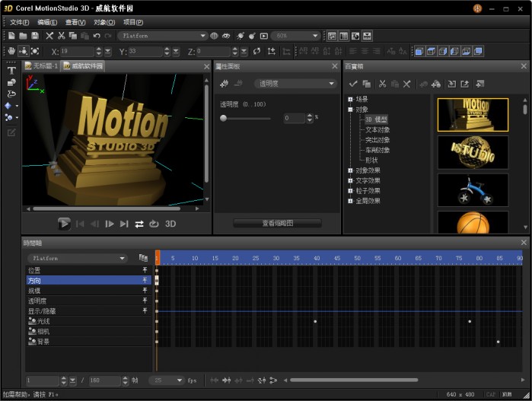Step to the next frame
The image size is (532, 401).
(x=110, y=224)
